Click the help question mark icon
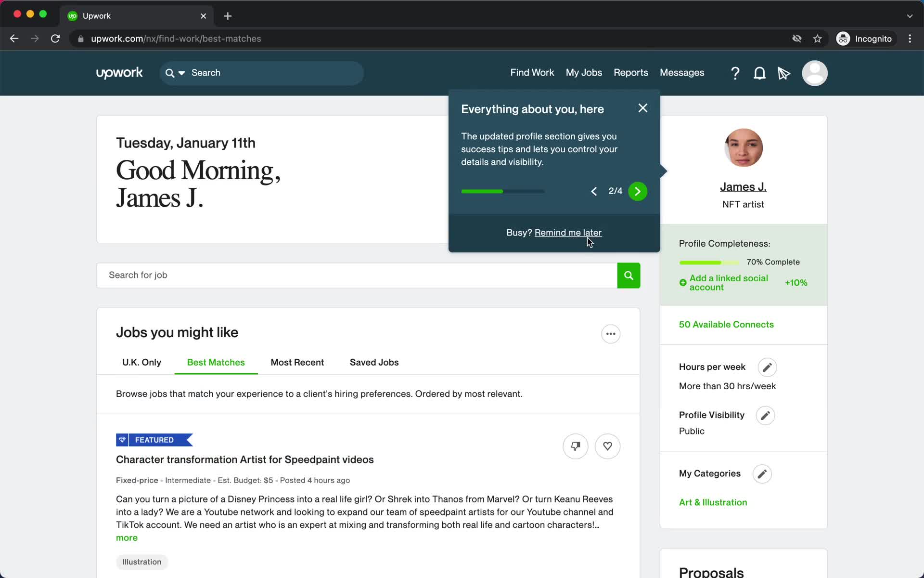The image size is (924, 578). [x=735, y=73]
